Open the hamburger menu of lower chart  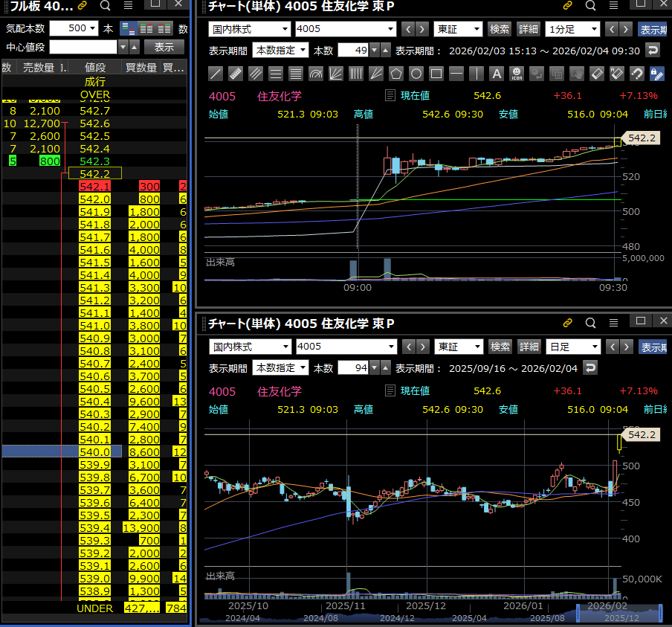613,323
